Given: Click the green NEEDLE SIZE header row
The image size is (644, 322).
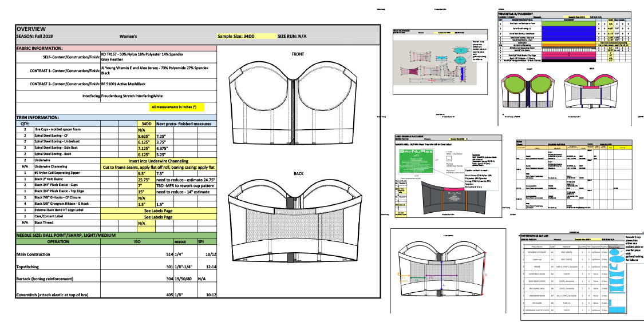Looking at the screenshot, I should point(114,235).
